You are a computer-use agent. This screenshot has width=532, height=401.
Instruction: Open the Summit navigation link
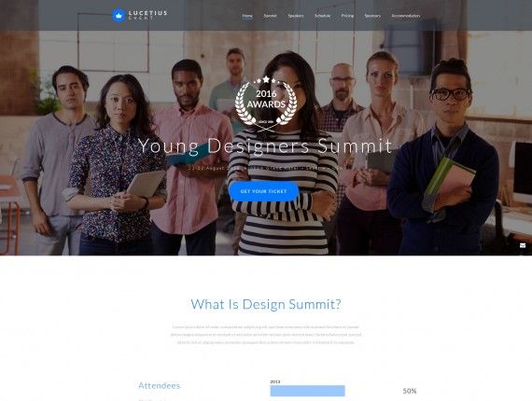tap(270, 16)
